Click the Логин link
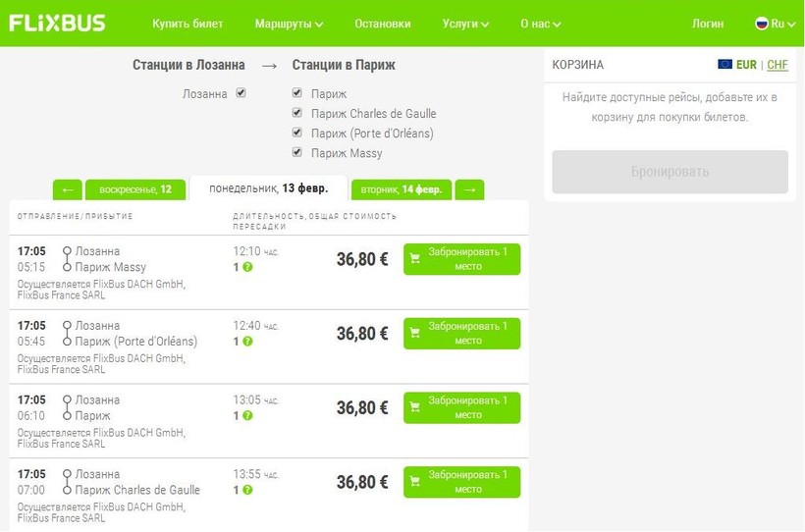805x532 pixels. click(708, 24)
